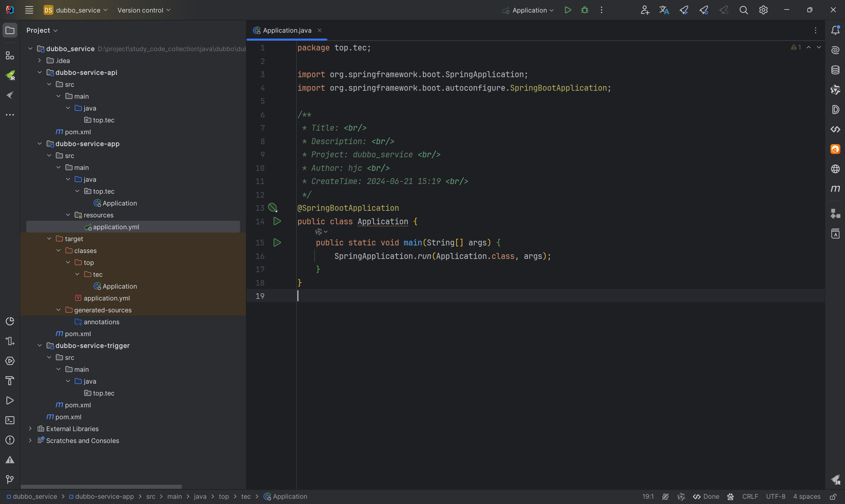Toggle the Structure tool window button
845x504 pixels.
[x=10, y=56]
